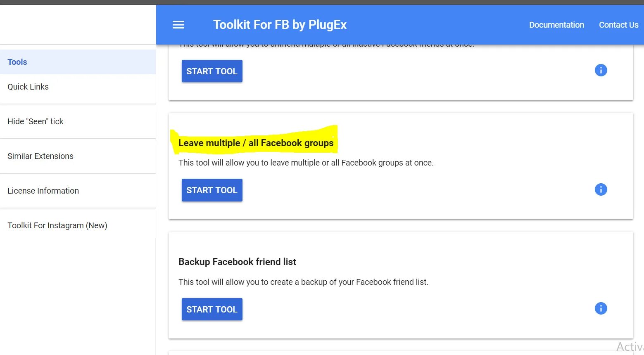Viewport: 644px width, 355px height.
Task: Click info icon for the unfriend inactive friends tool
Action: [601, 70]
